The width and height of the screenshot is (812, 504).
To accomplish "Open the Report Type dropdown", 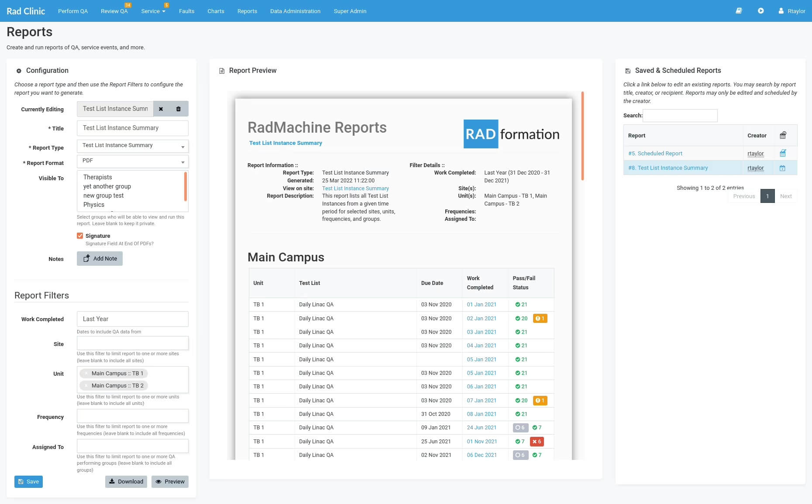I will coord(132,146).
